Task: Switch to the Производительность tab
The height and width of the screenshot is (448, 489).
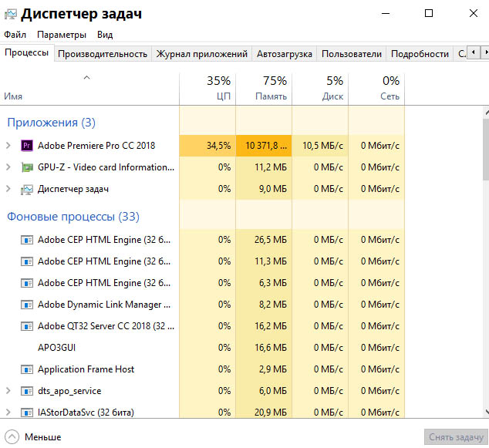Action: point(103,54)
